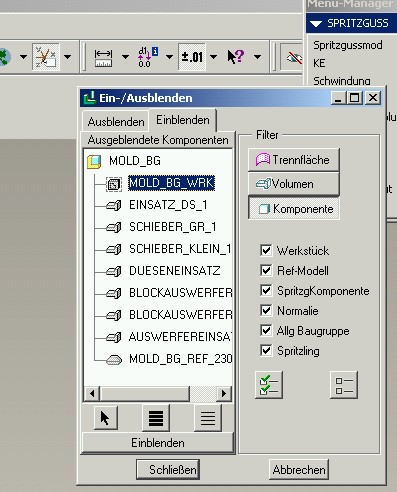This screenshot has height=492, width=397.
Task: Toggle the Ref-Modell checkbox
Action: (x=266, y=270)
